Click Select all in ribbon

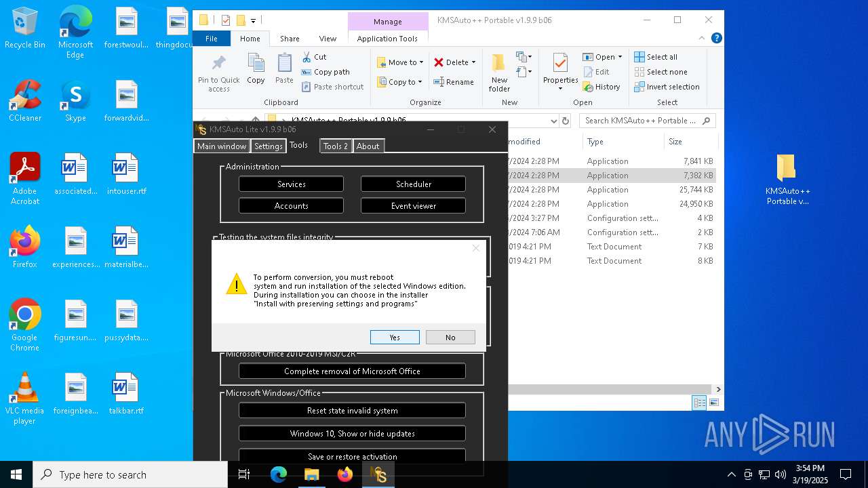(x=656, y=57)
